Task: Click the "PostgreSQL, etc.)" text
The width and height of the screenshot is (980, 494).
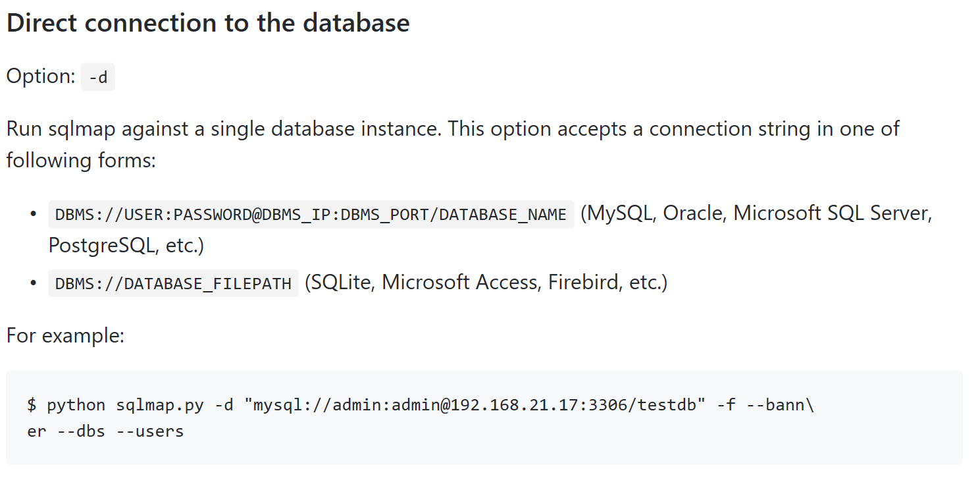Action: click(x=126, y=246)
